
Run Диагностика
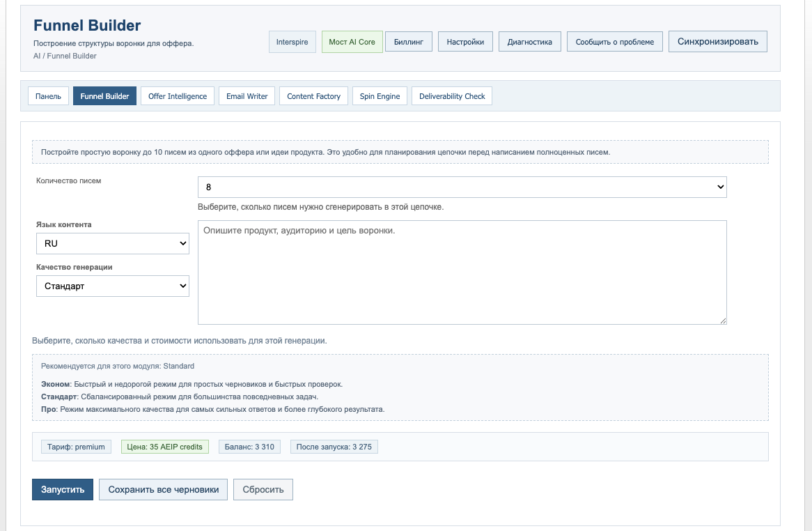tap(529, 41)
